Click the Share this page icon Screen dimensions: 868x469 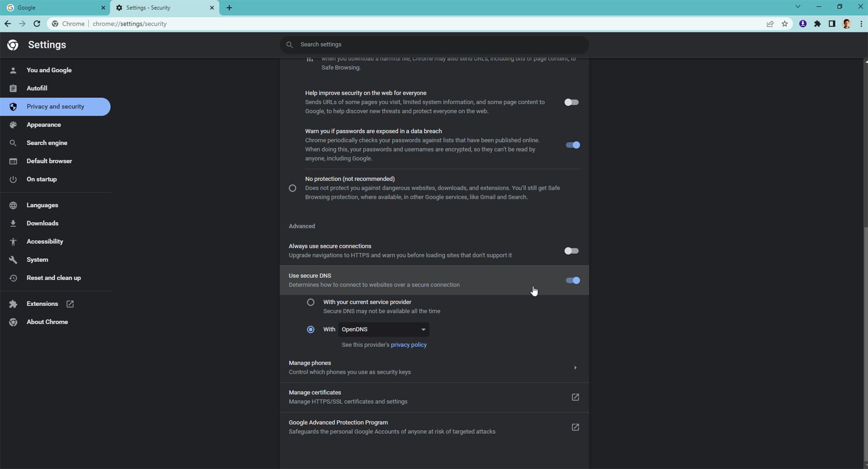770,24
